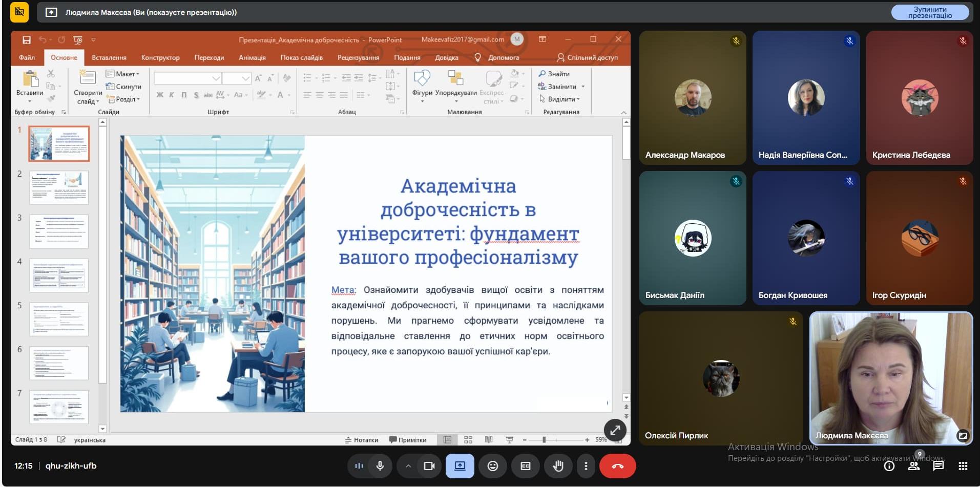The image size is (980, 487).
Task: Toggle the microphone on or off
Action: point(380,466)
